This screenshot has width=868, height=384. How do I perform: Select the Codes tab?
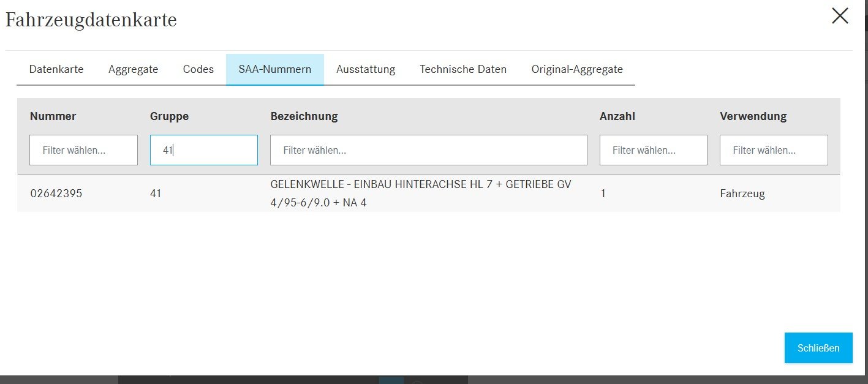point(198,69)
